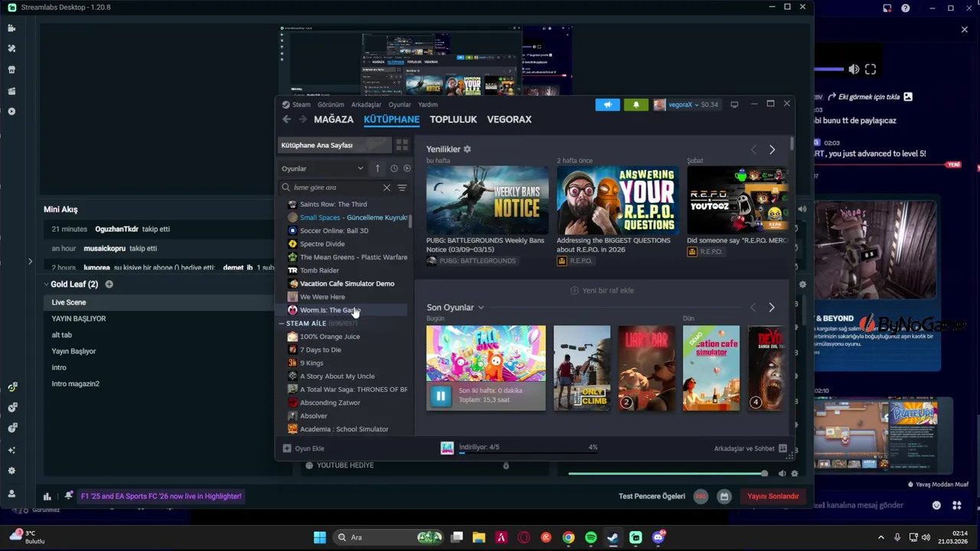Click the Steam download progress bar
The width and height of the screenshot is (980, 551).
(x=528, y=452)
